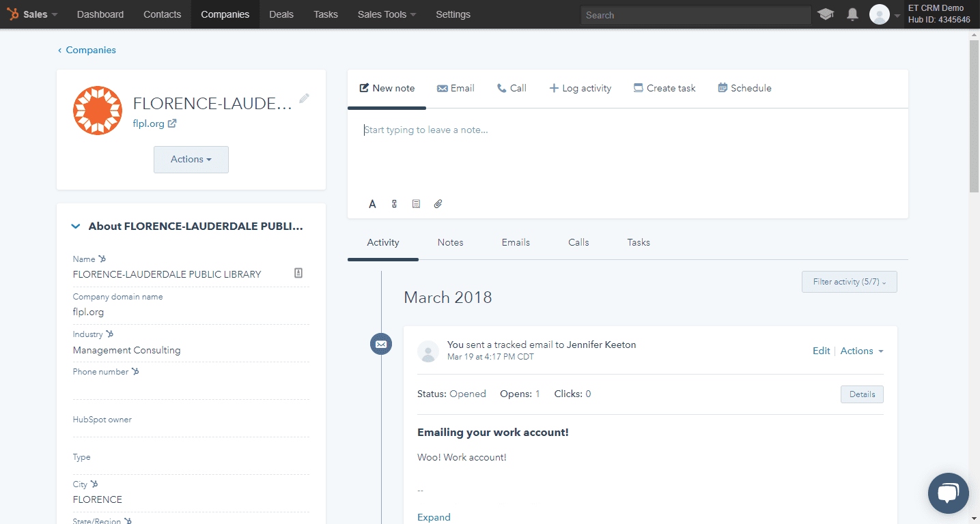Select the Companies menu item
This screenshot has height=524, width=980.
click(225, 14)
